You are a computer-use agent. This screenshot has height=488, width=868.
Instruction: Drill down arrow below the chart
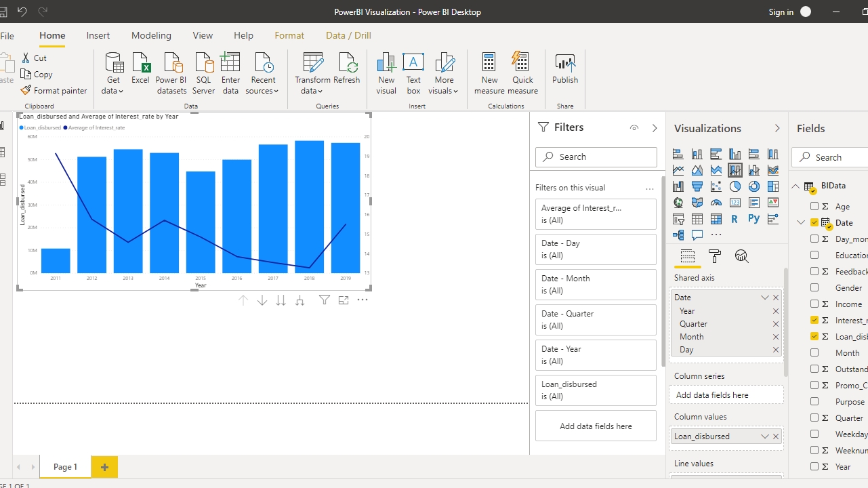pos(262,300)
